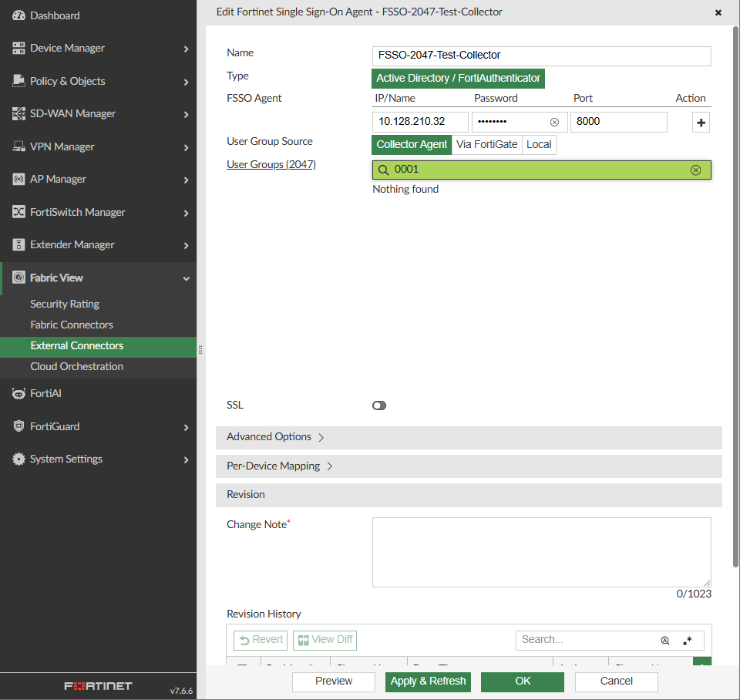740x700 pixels.
Task: Clear the FSSO agent password field
Action: click(554, 123)
